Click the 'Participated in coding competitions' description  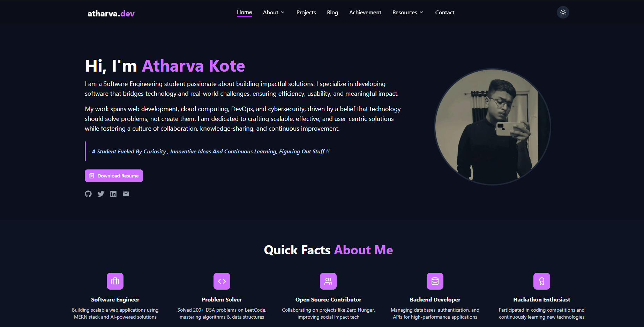[542, 313]
